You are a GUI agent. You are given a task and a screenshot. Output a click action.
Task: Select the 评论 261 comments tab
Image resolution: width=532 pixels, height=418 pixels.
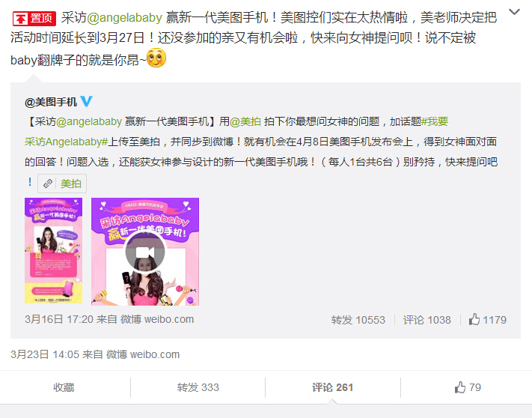pyautogui.click(x=332, y=387)
